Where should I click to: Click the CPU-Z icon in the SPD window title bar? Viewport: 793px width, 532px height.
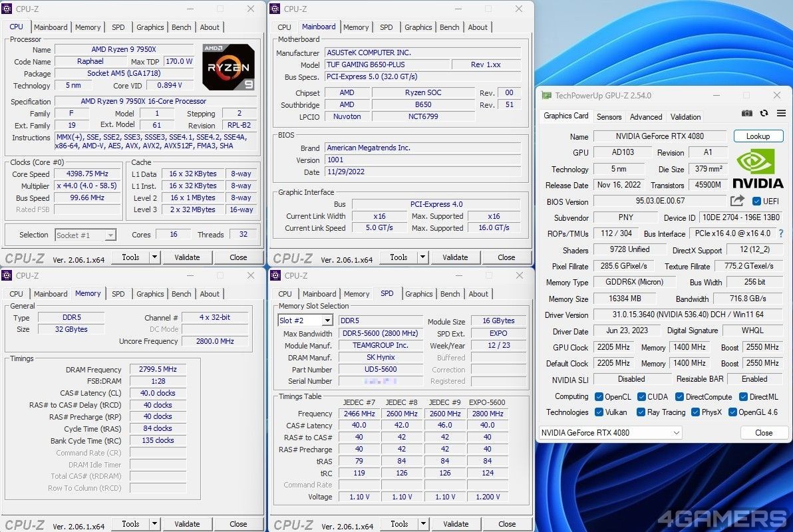pos(275,275)
